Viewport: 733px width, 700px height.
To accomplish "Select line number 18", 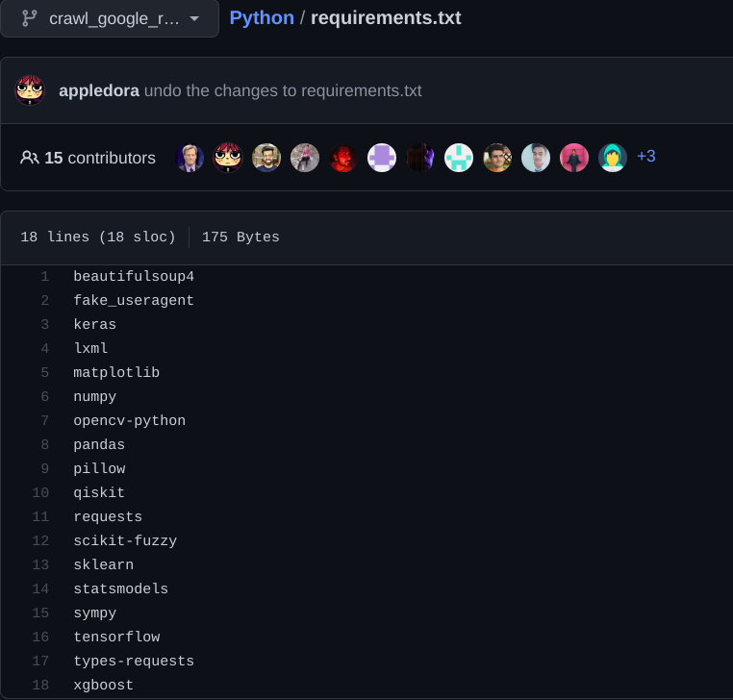I will [x=40, y=685].
